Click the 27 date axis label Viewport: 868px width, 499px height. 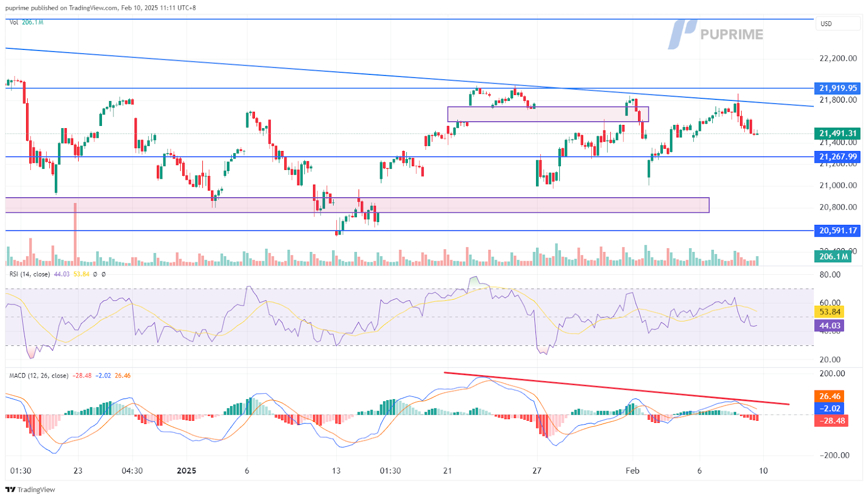point(537,471)
